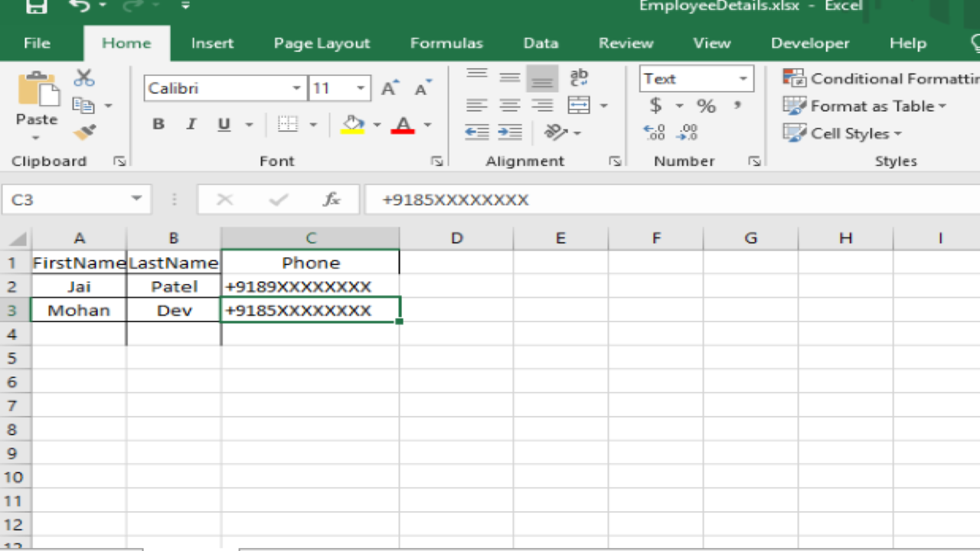Open the Text number format dropdown

click(x=742, y=79)
